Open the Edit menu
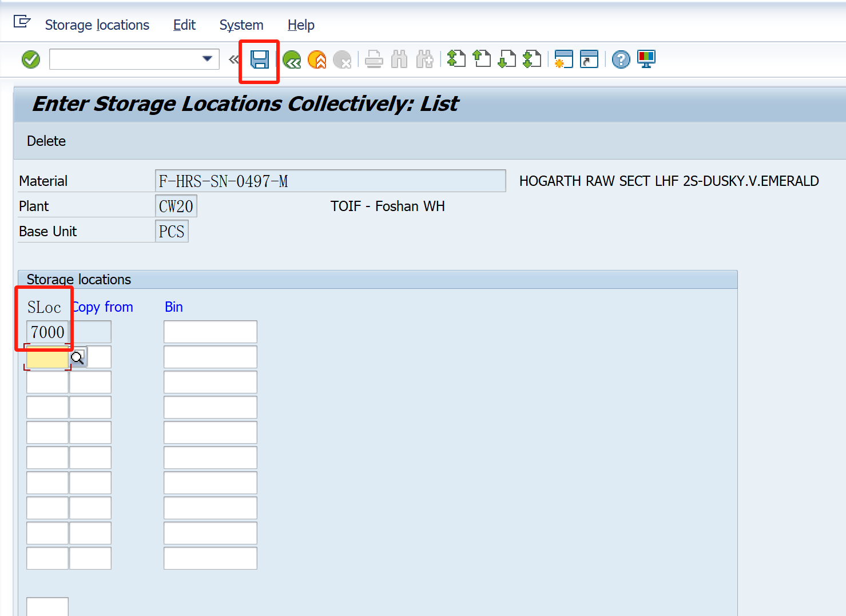This screenshot has height=616, width=846. pyautogui.click(x=184, y=25)
